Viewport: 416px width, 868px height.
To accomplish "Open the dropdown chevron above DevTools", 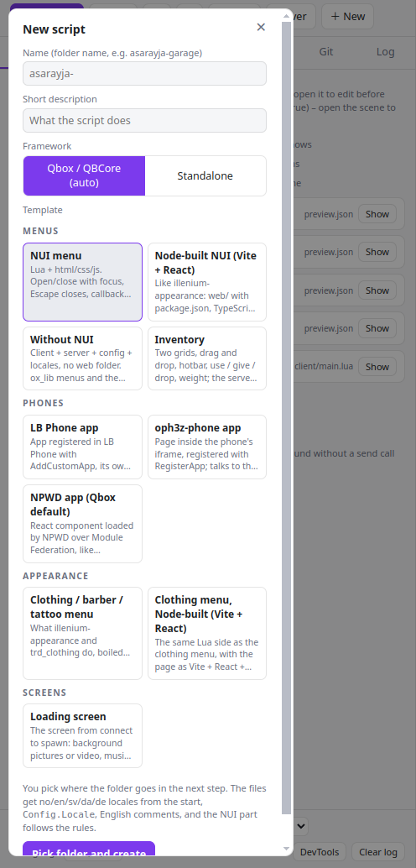I will point(300,826).
